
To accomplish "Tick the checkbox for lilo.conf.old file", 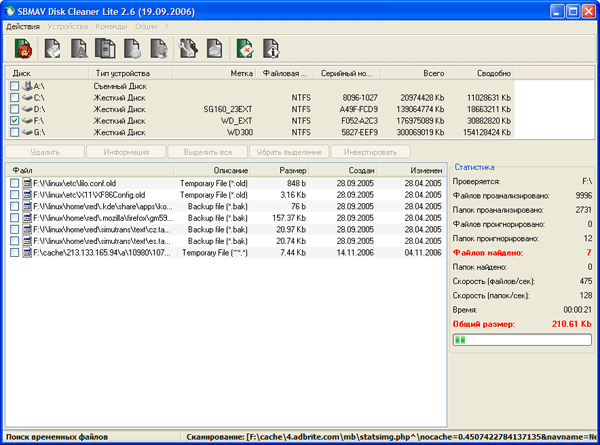I will [14, 184].
